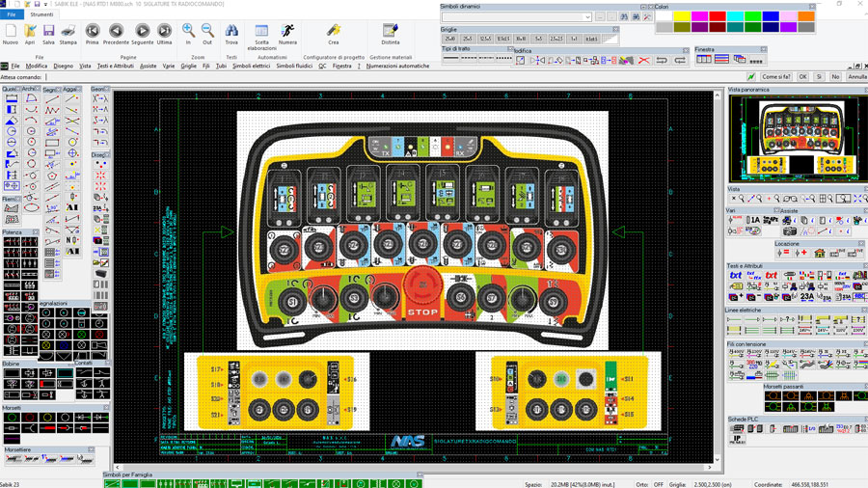The height and width of the screenshot is (488, 868).
Task: Select the 5x5 grid preset
Action: point(538,40)
